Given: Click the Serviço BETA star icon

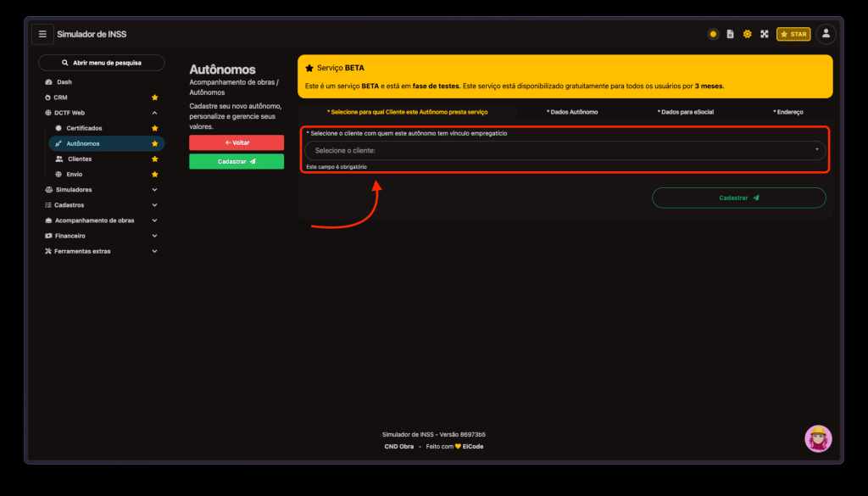Looking at the screenshot, I should (x=309, y=68).
